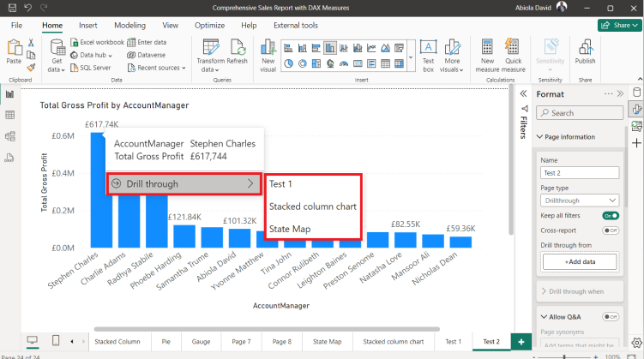This screenshot has width=644, height=359.
Task: Insert a table visual
Action: coord(385,63)
